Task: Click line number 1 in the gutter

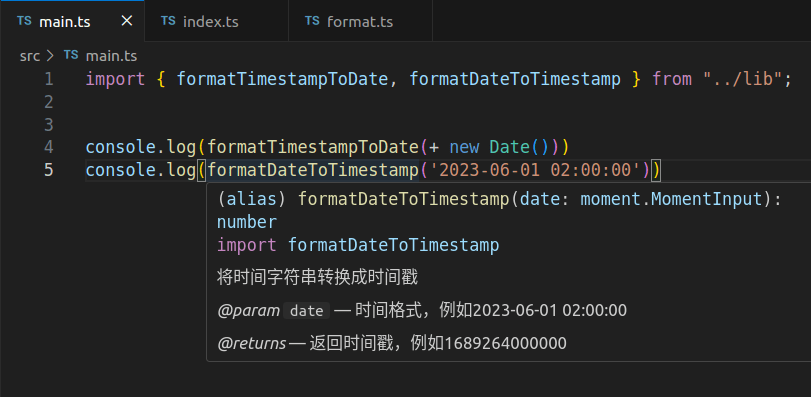Action: [x=49, y=79]
